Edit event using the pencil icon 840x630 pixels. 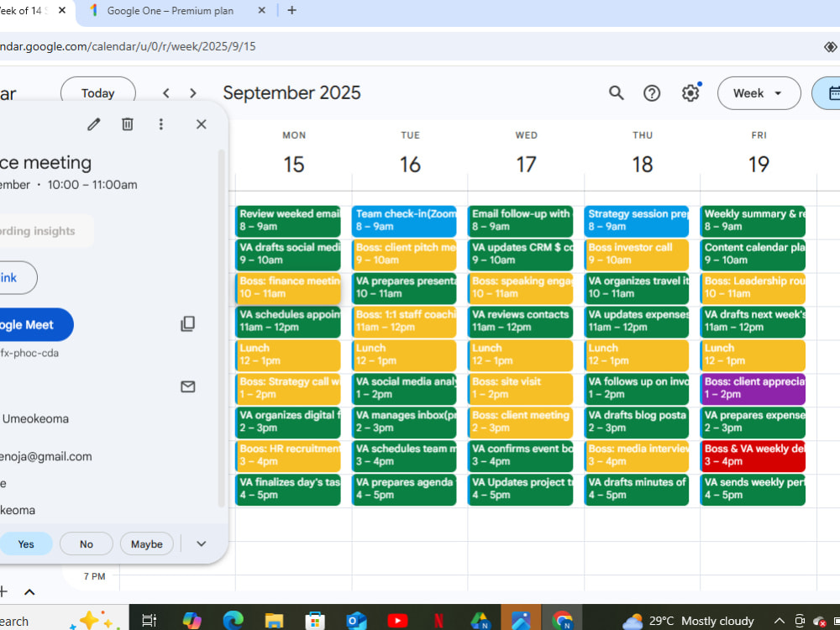pyautogui.click(x=94, y=124)
